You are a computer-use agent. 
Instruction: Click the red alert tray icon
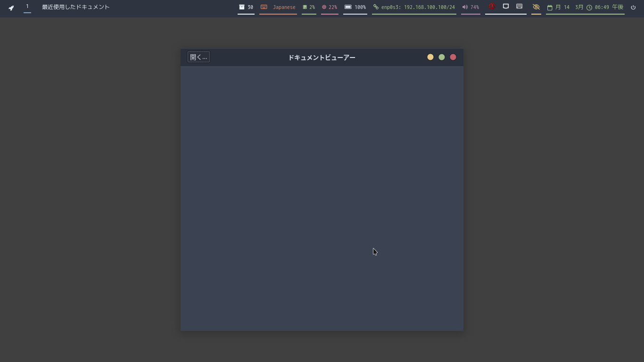[492, 7]
